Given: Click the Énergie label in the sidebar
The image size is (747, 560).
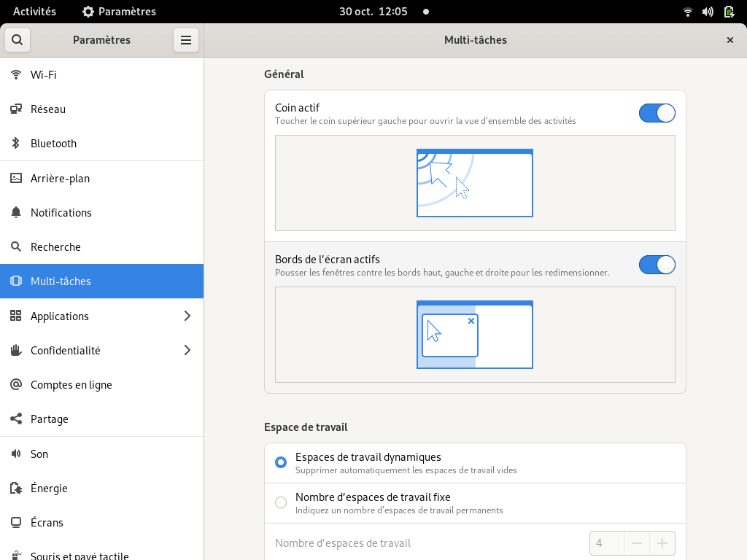Looking at the screenshot, I should (49, 488).
